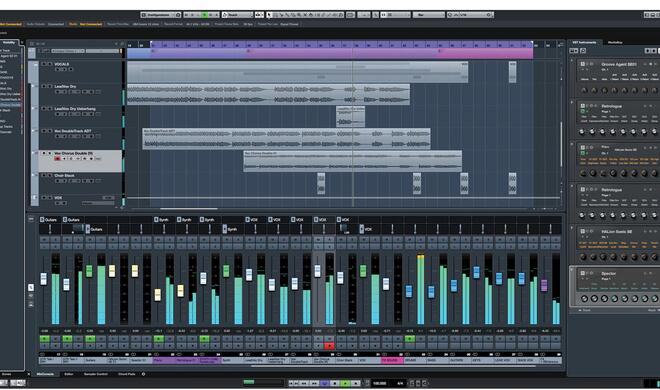Toggle red record enable in mixer Vox Chorus channel
The height and width of the screenshot is (390, 660).
329,346
